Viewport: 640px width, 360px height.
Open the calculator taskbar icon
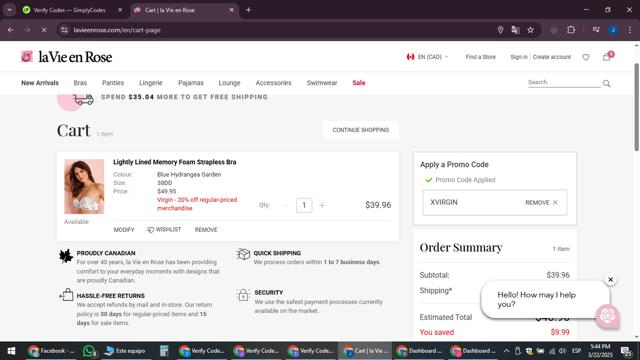[x=164, y=351]
